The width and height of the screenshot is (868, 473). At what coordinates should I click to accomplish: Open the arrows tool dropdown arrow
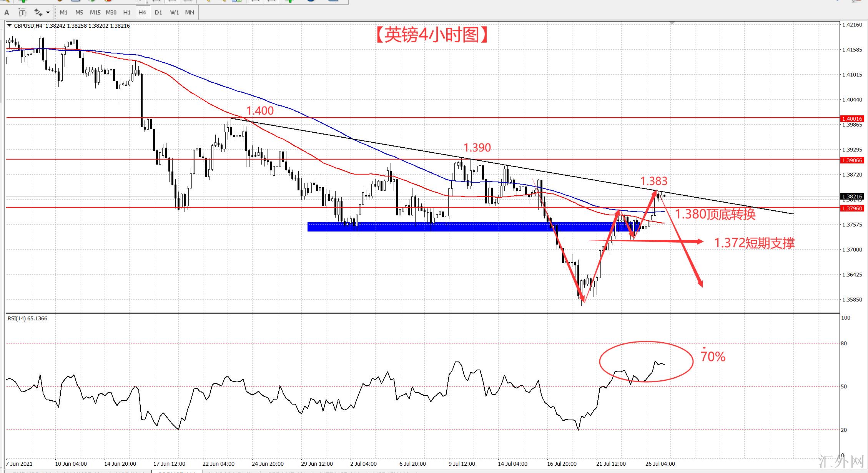point(48,13)
